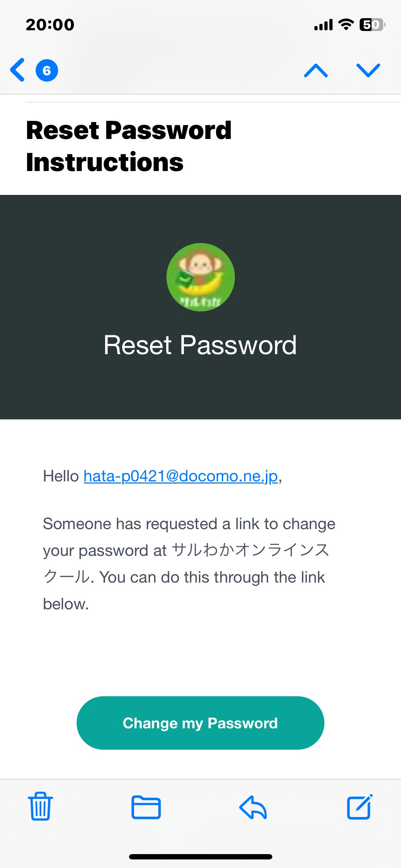Tap the Reset Password banner title

[x=200, y=345]
